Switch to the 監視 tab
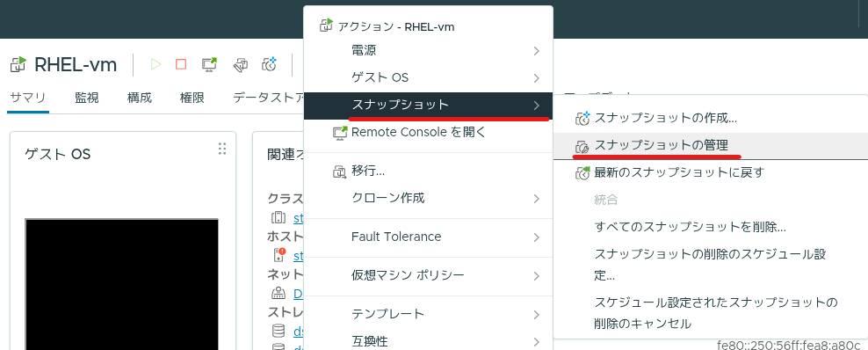868x350 pixels. pyautogui.click(x=87, y=98)
